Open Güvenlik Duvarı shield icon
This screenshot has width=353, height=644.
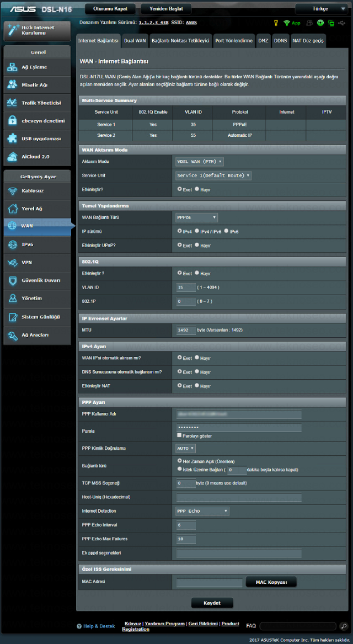pyautogui.click(x=12, y=280)
